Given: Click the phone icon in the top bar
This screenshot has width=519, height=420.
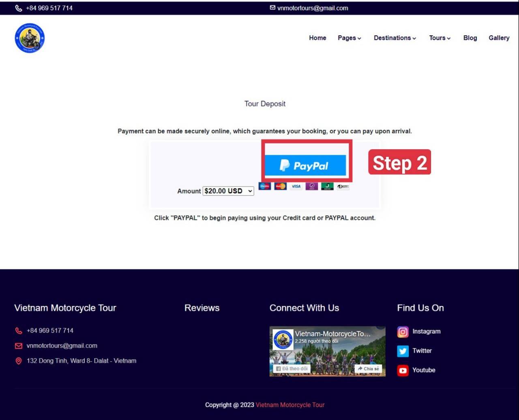Looking at the screenshot, I should coord(19,8).
